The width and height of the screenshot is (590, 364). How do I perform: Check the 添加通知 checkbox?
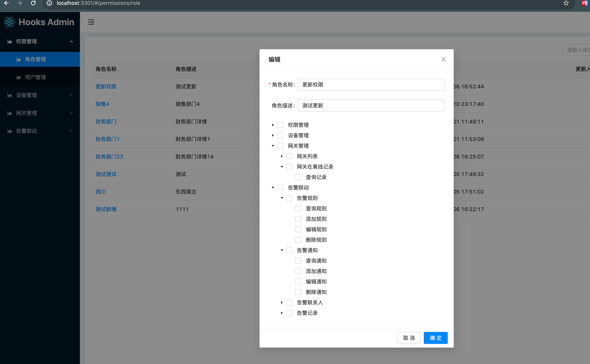pyautogui.click(x=298, y=271)
